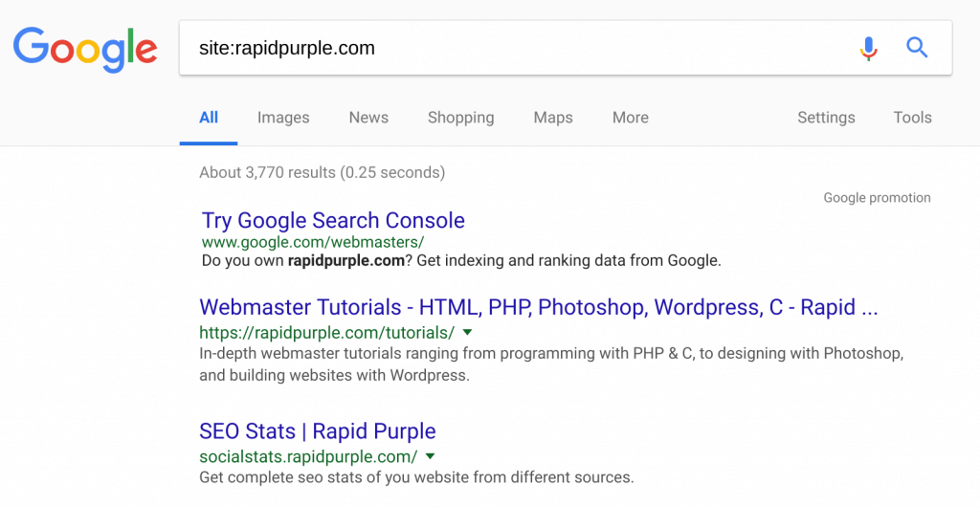Open the Webmaster Tutorials result link
980x507 pixels.
pos(538,307)
